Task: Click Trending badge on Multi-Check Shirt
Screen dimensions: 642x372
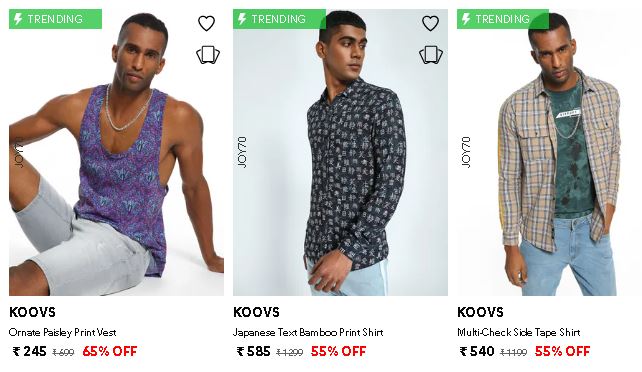Action: click(503, 19)
